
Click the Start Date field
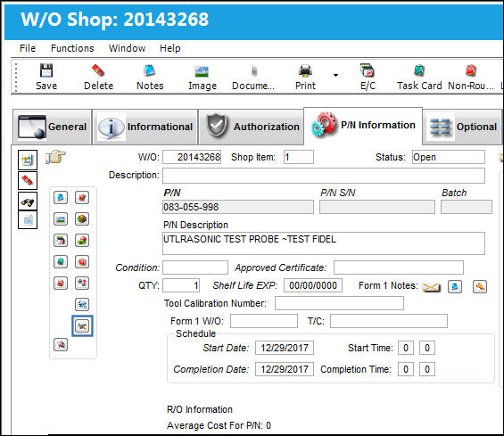point(285,348)
